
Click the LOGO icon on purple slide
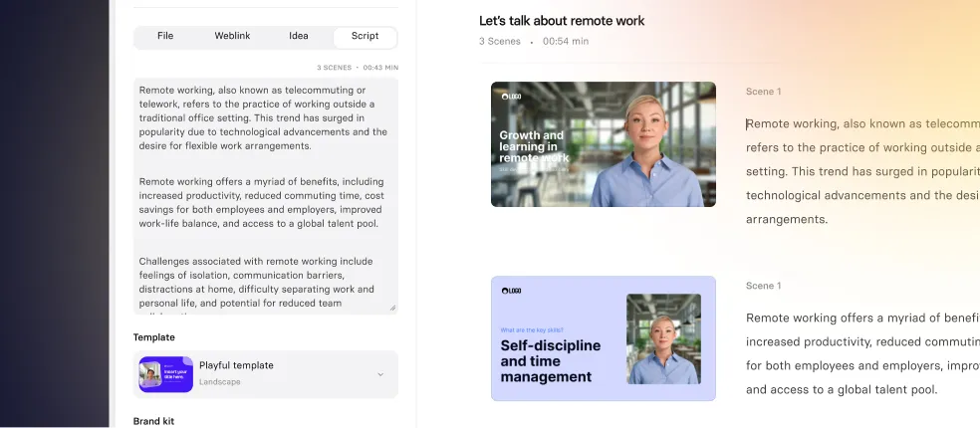(x=511, y=291)
